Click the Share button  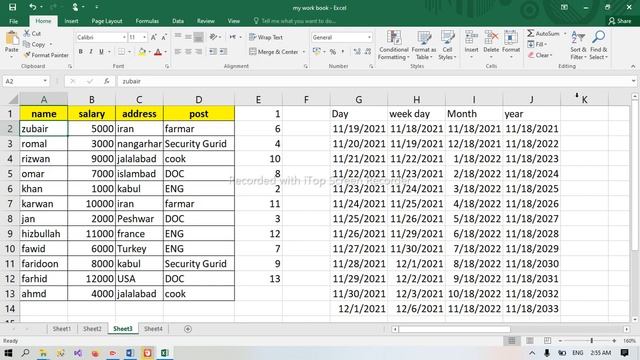620,21
